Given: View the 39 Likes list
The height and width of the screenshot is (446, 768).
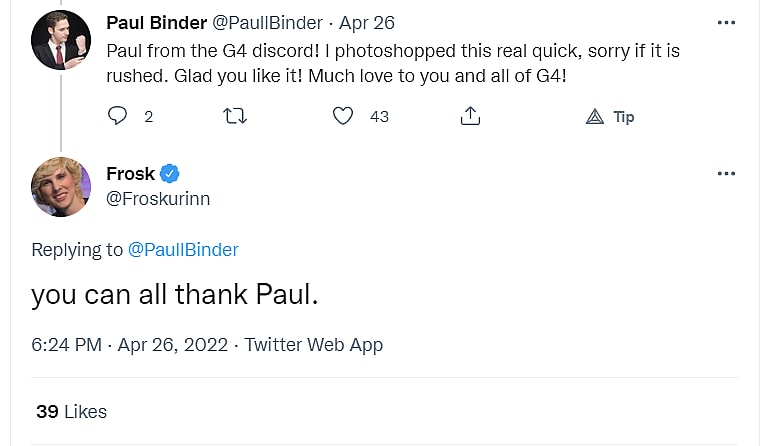Looking at the screenshot, I should click(x=71, y=411).
